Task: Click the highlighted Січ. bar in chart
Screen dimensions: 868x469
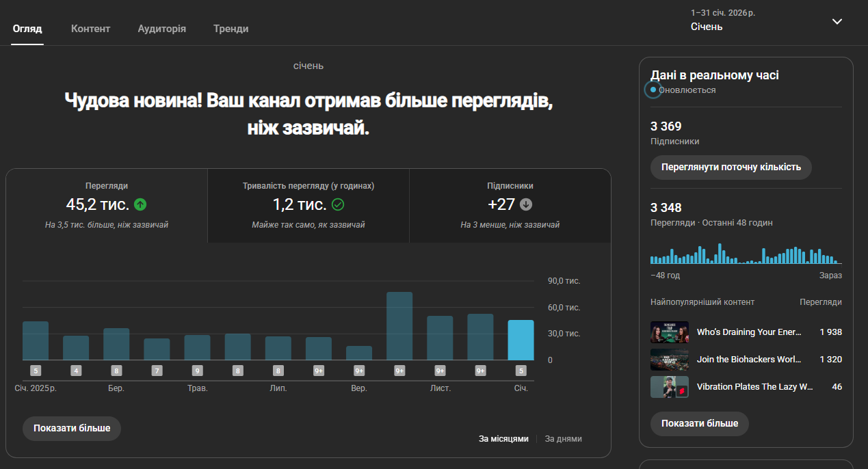Action: pyautogui.click(x=521, y=340)
